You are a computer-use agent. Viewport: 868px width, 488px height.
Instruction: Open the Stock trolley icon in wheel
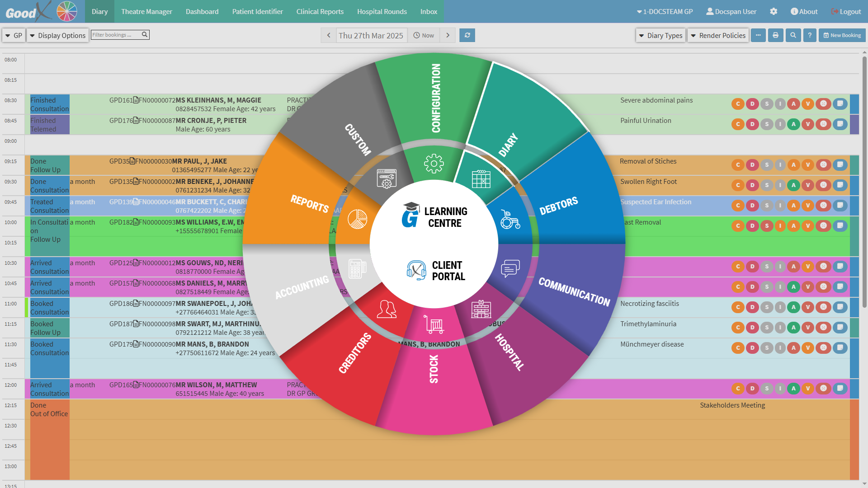(x=434, y=324)
